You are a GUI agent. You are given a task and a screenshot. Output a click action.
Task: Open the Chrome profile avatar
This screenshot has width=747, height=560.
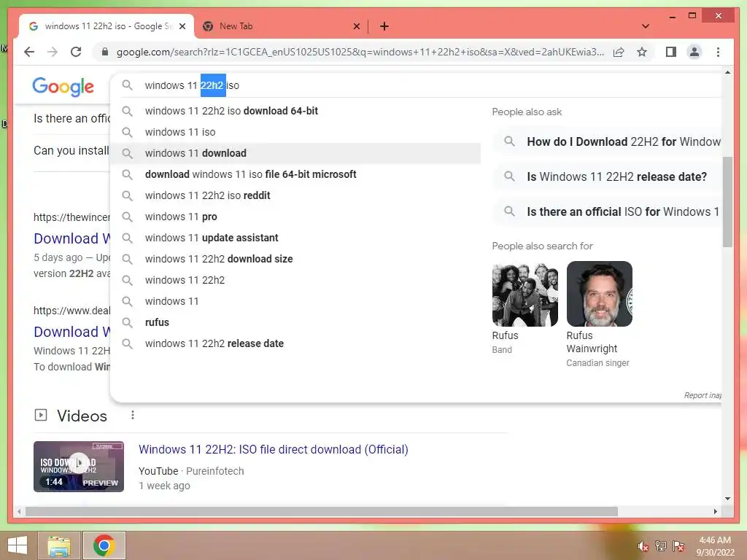tap(694, 52)
